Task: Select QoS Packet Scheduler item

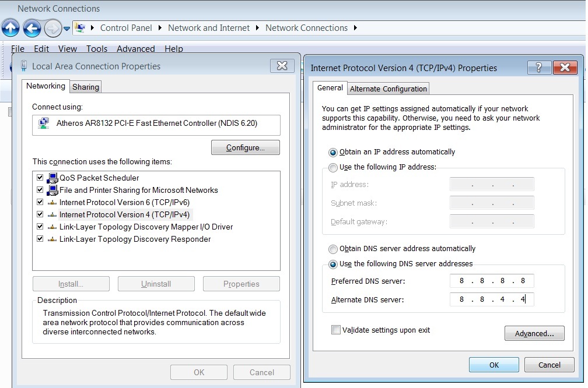Action: (99, 178)
